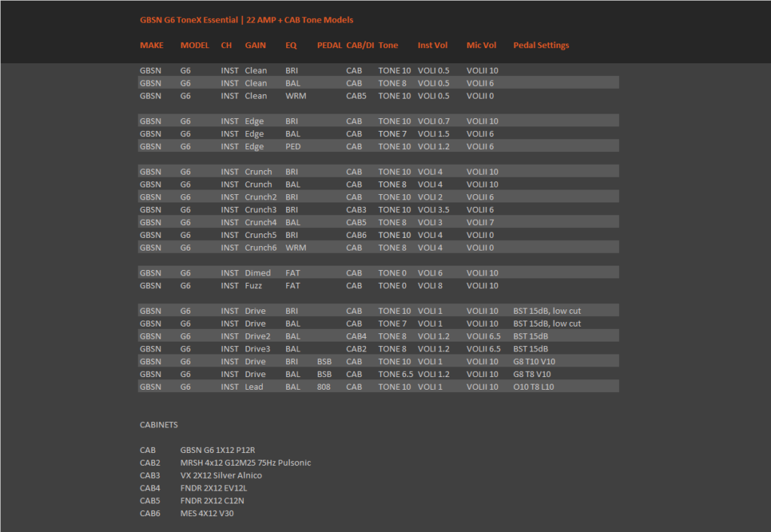Click CAB3 in the Crunch3 row
771x532 pixels.
coord(356,210)
